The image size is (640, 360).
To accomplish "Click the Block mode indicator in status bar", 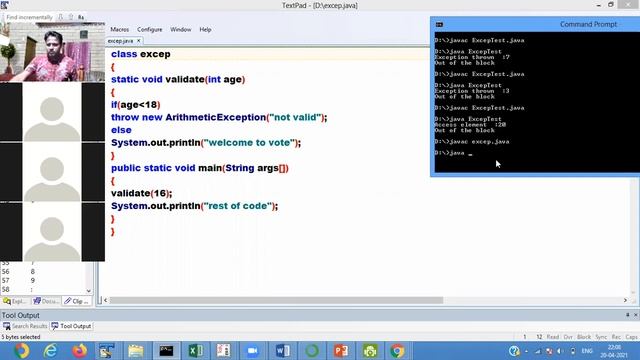I will (584, 337).
